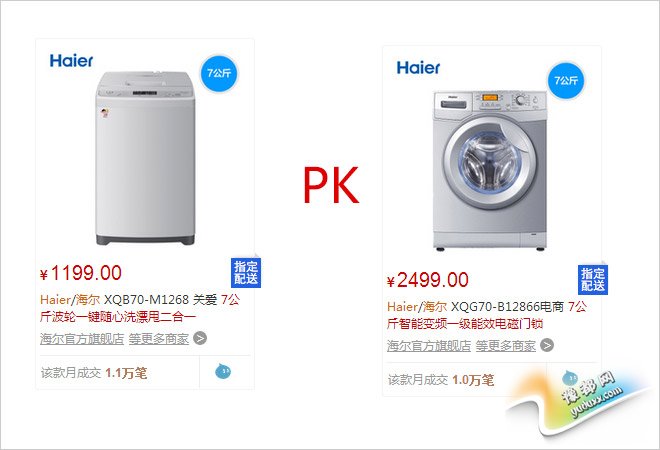Image resolution: width=660 pixels, height=450 pixels.
Task: Click 等更多商家 link under the ¥1199 washer
Action: coord(159,338)
